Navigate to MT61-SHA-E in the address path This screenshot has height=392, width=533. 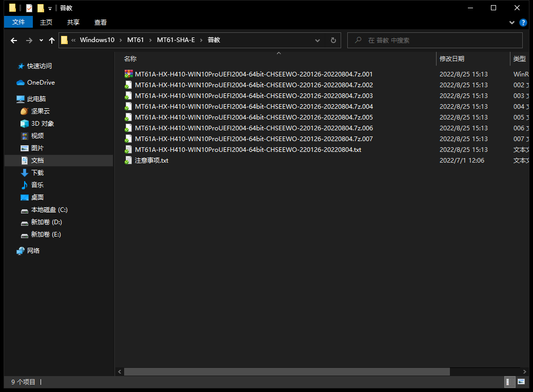(176, 40)
